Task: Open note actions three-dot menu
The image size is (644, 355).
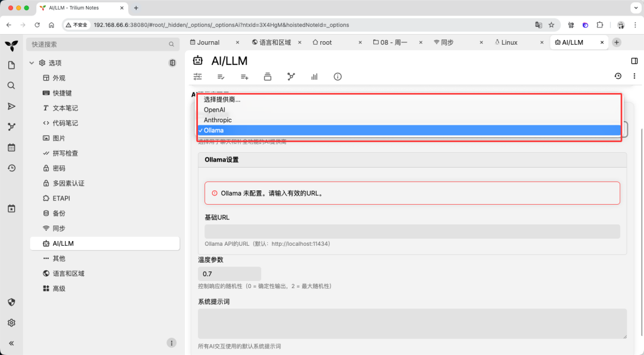Action: point(634,76)
